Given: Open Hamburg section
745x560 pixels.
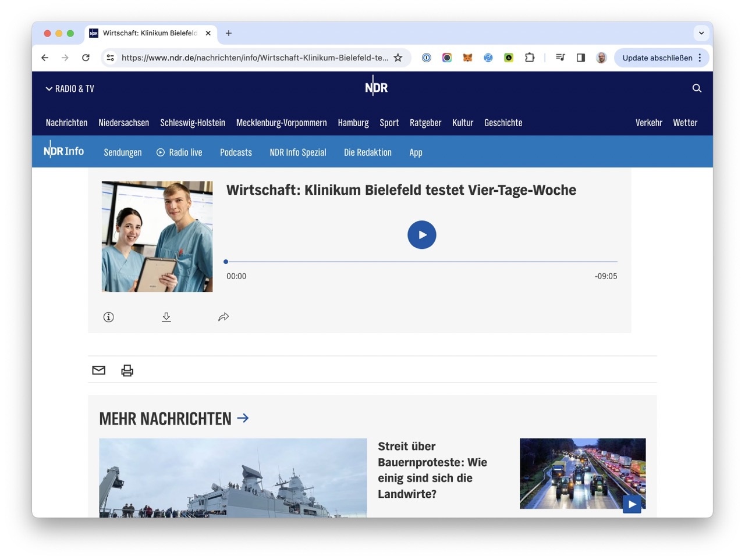Looking at the screenshot, I should [353, 123].
